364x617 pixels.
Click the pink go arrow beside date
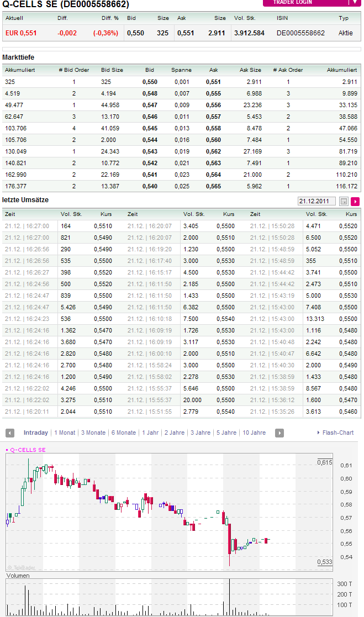tap(355, 202)
